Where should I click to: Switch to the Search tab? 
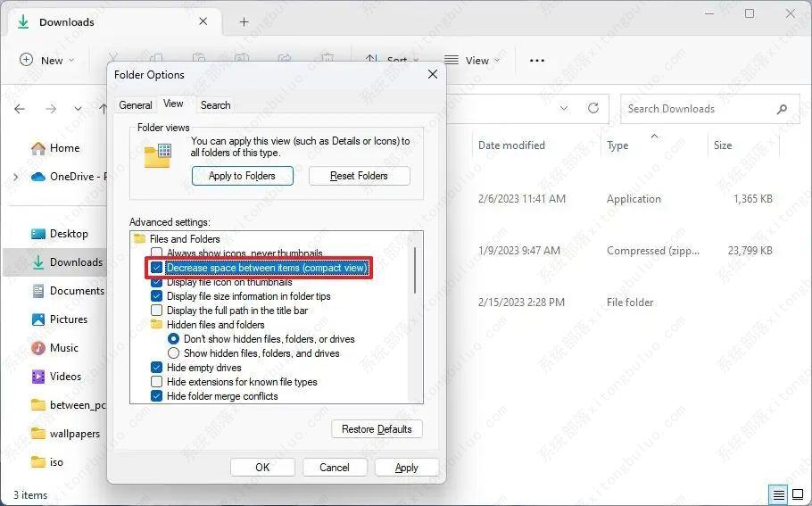point(215,105)
